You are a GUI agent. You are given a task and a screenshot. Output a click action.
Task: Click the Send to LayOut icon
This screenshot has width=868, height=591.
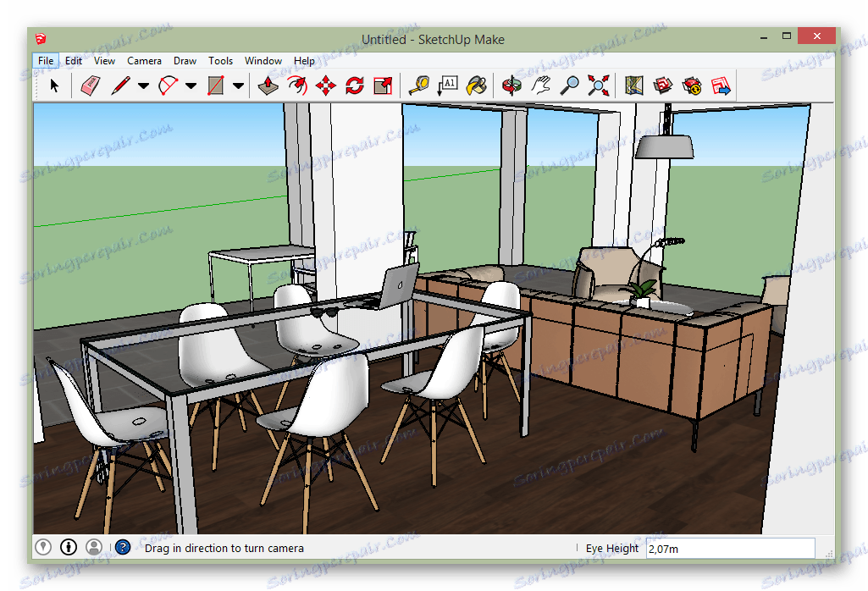[x=721, y=86]
